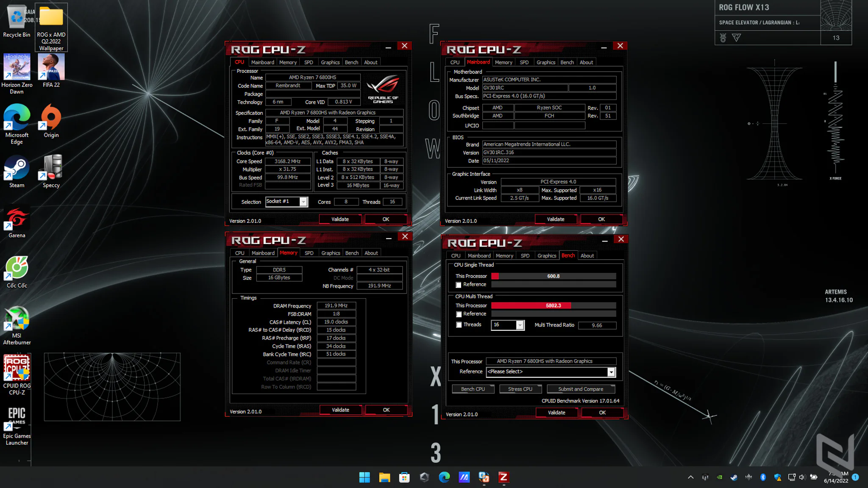Click the taskbar date 6/14/2022

836,481
